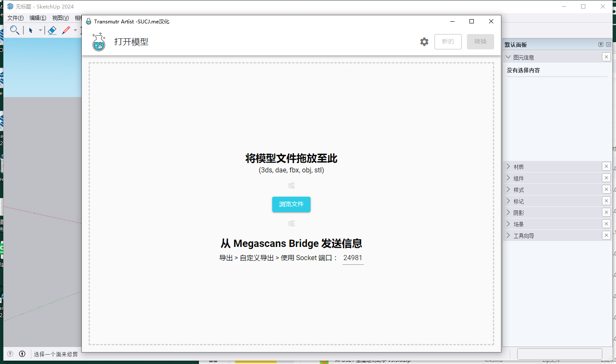This screenshot has height=364, width=616.
Task: Activate the Select arrow tool
Action: pos(31,30)
